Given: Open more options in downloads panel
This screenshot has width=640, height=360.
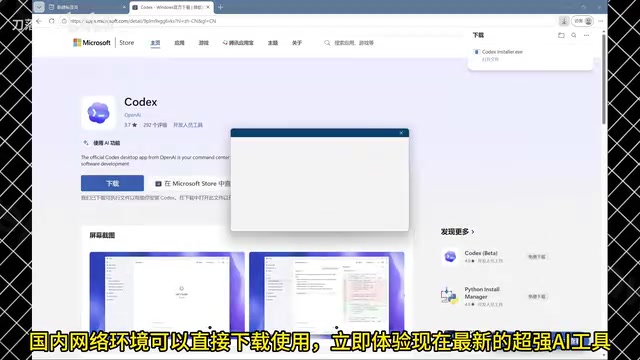Looking at the screenshot, I should point(587,36).
